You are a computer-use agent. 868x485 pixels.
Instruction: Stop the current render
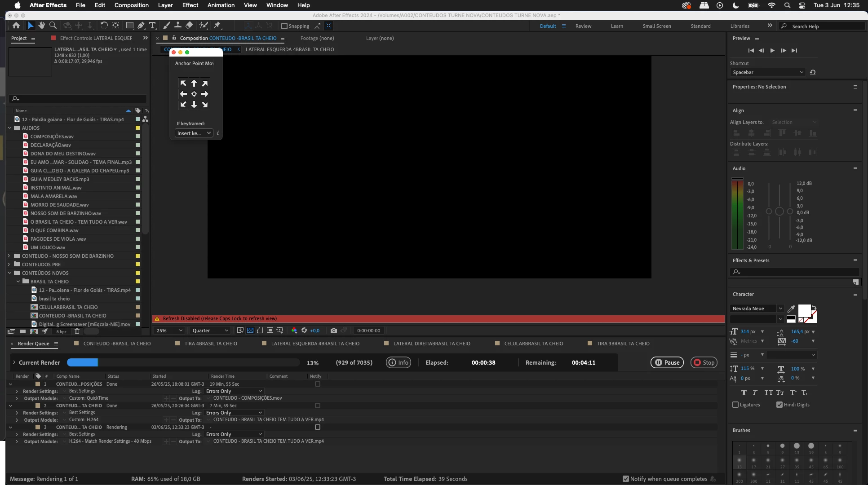click(x=704, y=362)
